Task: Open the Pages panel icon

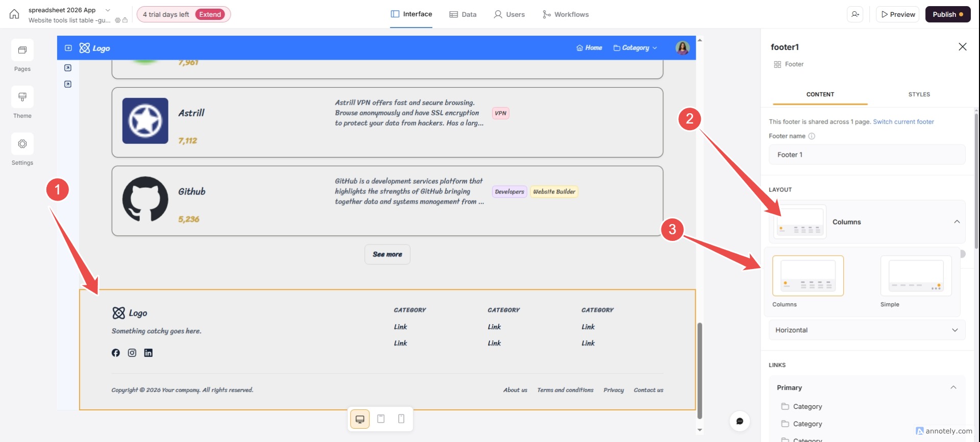Action: click(x=22, y=50)
